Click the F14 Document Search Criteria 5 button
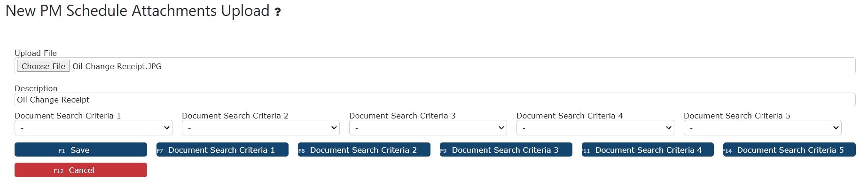The height and width of the screenshot is (181, 868). click(x=790, y=150)
